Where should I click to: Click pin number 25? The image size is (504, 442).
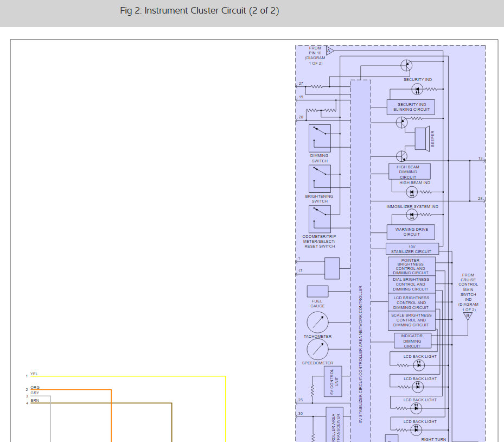(x=301, y=400)
